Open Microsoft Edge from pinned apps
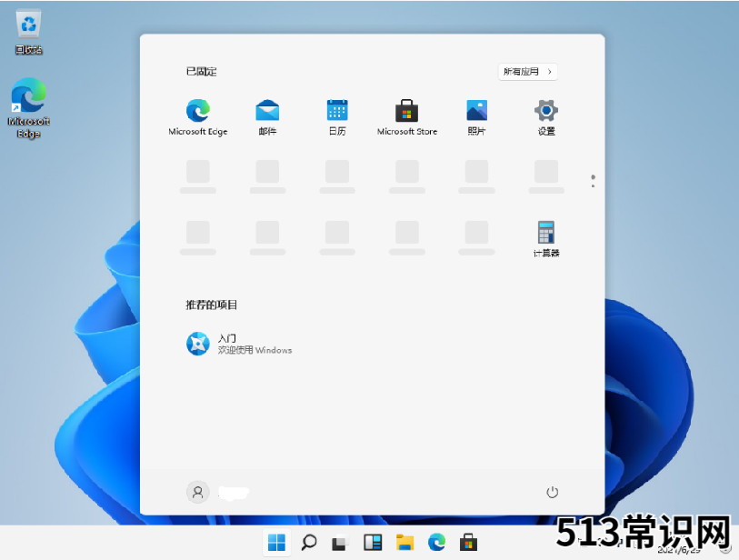Image resolution: width=739 pixels, height=560 pixels. (x=198, y=117)
